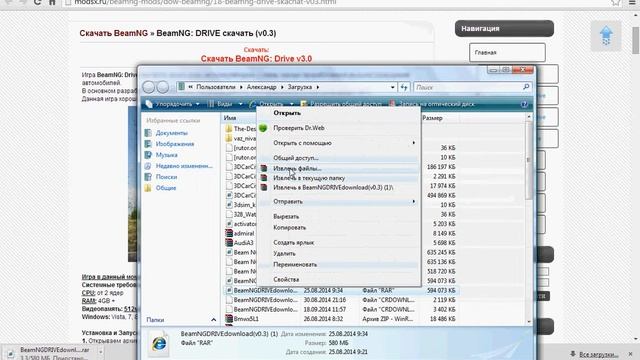The height and width of the screenshot is (360, 640).
Task: Click Главная navigation button on webpage
Action: click(x=507, y=53)
